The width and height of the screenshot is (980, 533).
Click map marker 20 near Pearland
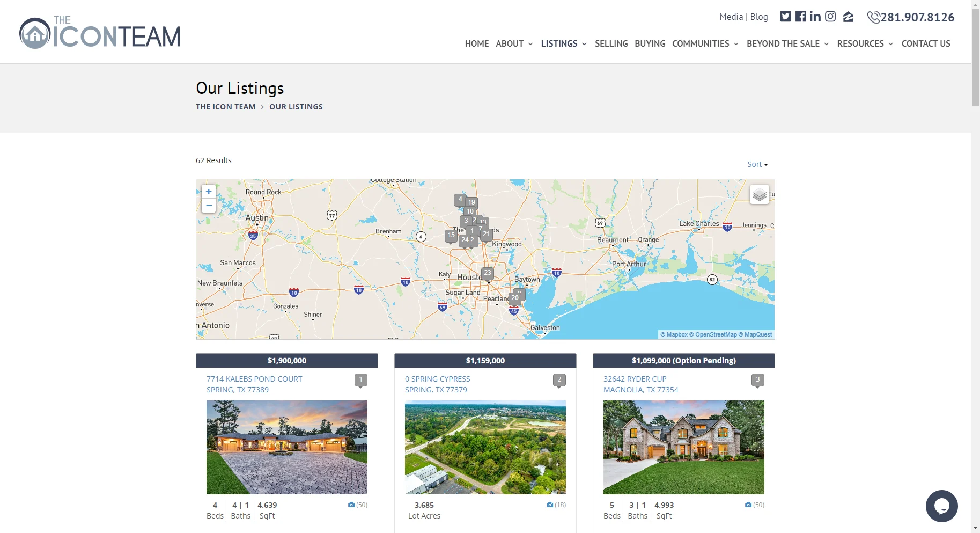tap(515, 298)
